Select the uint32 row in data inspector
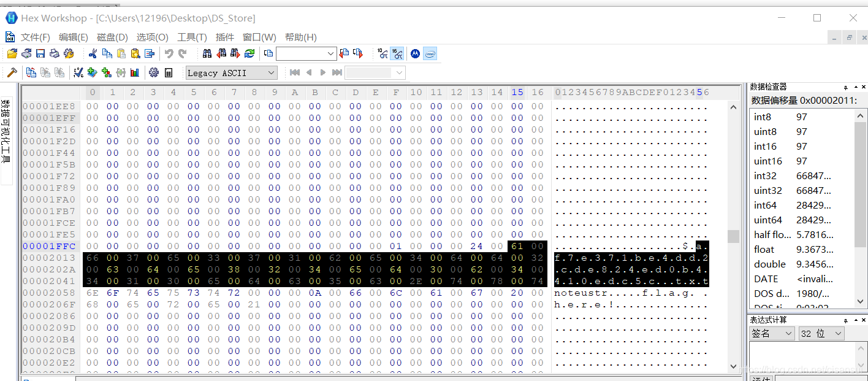 [802, 190]
